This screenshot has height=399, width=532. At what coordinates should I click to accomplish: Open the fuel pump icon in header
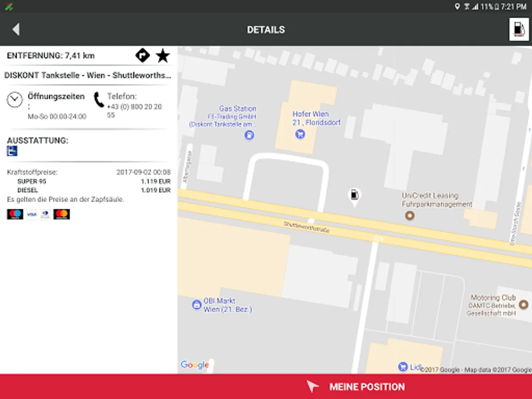(519, 30)
